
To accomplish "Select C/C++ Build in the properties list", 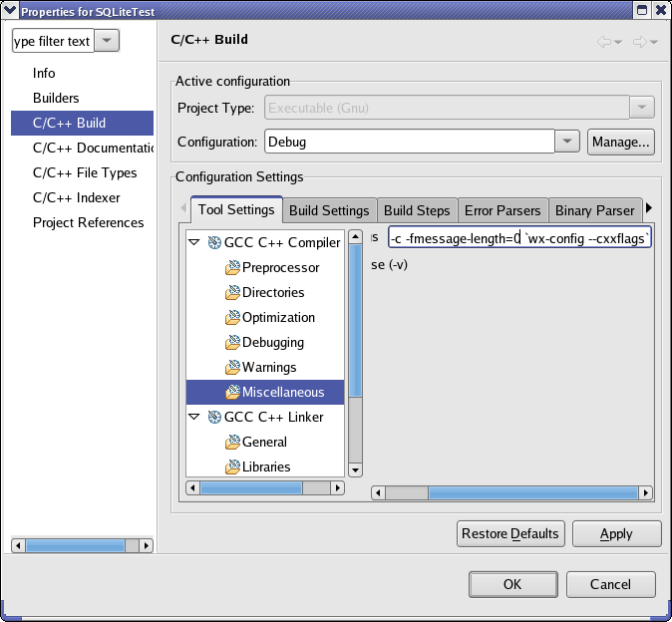I will click(83, 123).
